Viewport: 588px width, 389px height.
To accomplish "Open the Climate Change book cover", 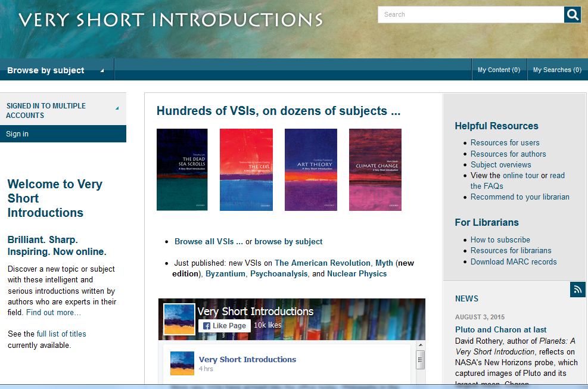I will click(375, 170).
